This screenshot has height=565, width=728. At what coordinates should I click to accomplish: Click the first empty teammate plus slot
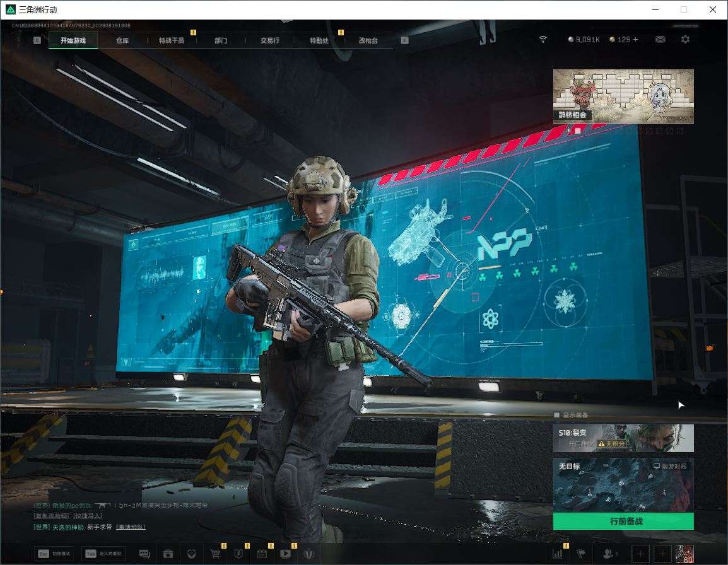(x=640, y=554)
